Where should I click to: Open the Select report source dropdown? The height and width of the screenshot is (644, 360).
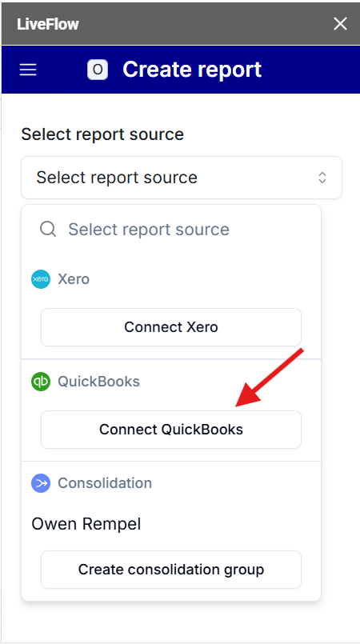click(x=182, y=178)
